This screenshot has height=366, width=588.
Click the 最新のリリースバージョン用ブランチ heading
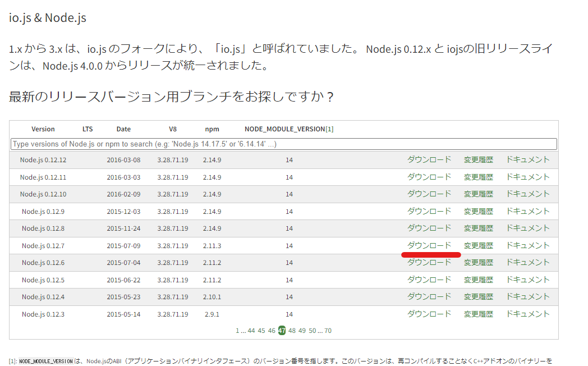coord(171,97)
